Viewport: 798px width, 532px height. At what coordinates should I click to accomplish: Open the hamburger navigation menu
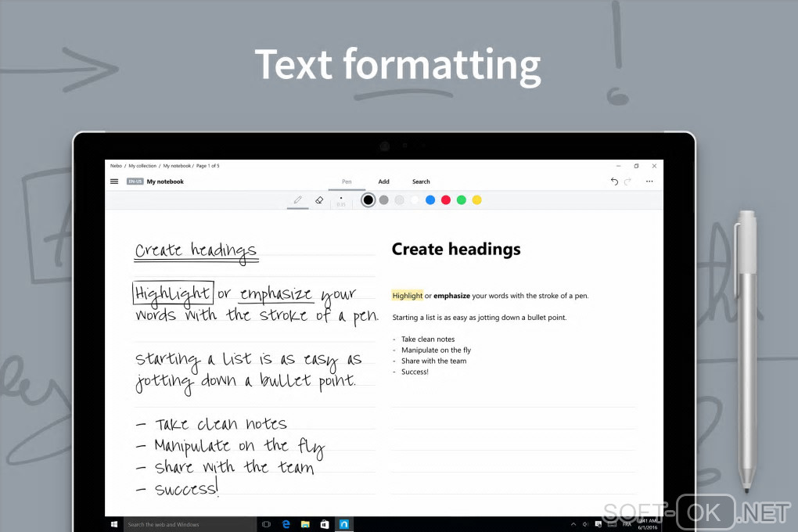click(114, 182)
